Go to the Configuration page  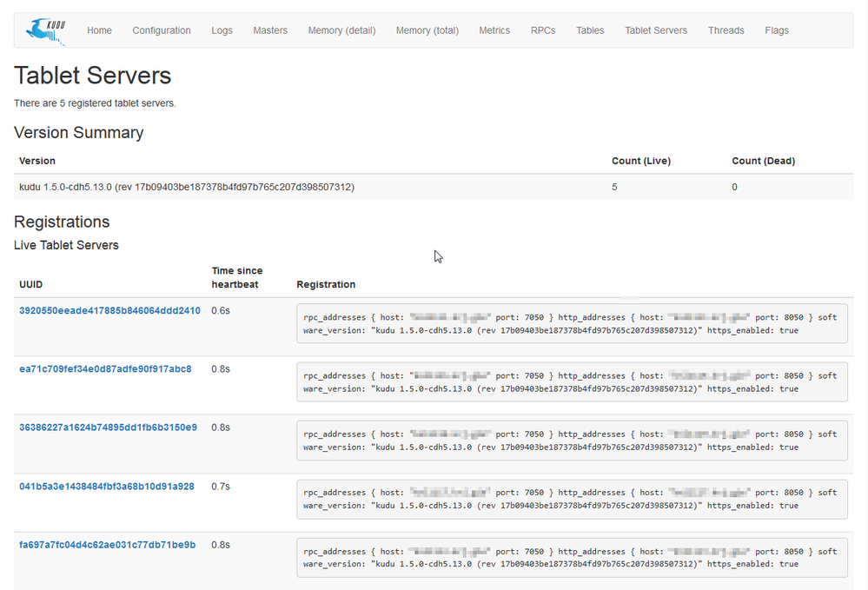[162, 30]
